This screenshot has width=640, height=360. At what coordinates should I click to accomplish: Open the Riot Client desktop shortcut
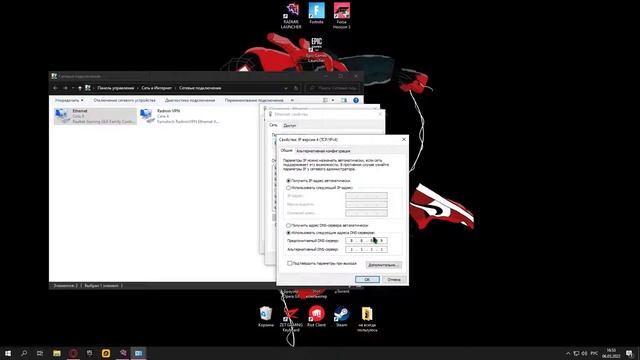316,317
